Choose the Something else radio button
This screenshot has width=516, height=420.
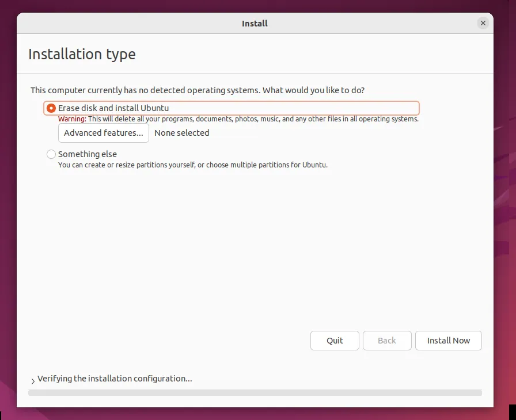(x=51, y=154)
